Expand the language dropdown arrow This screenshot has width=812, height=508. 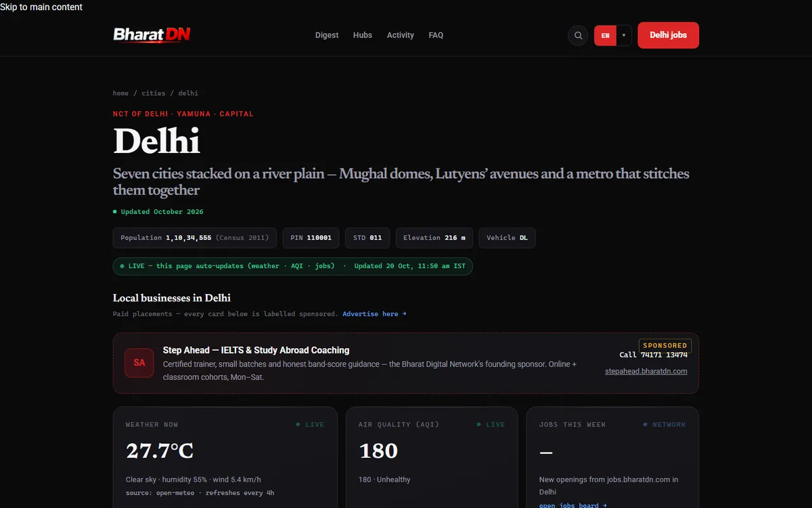click(x=624, y=35)
